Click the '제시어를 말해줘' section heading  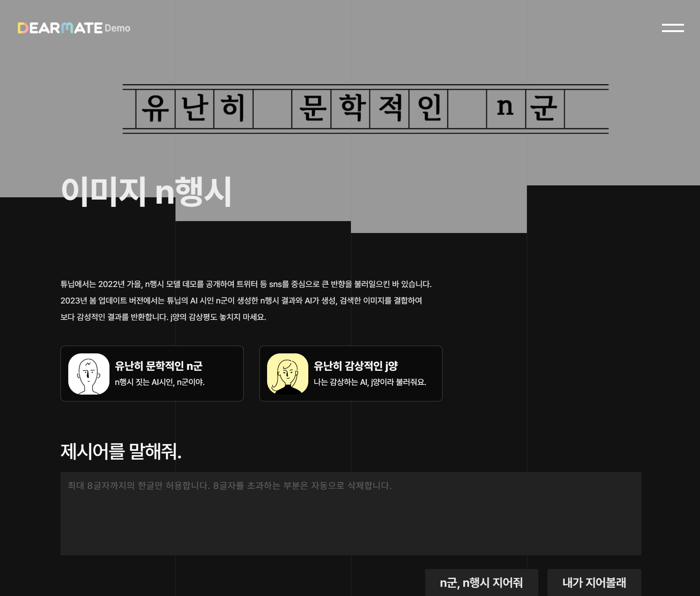point(121,453)
